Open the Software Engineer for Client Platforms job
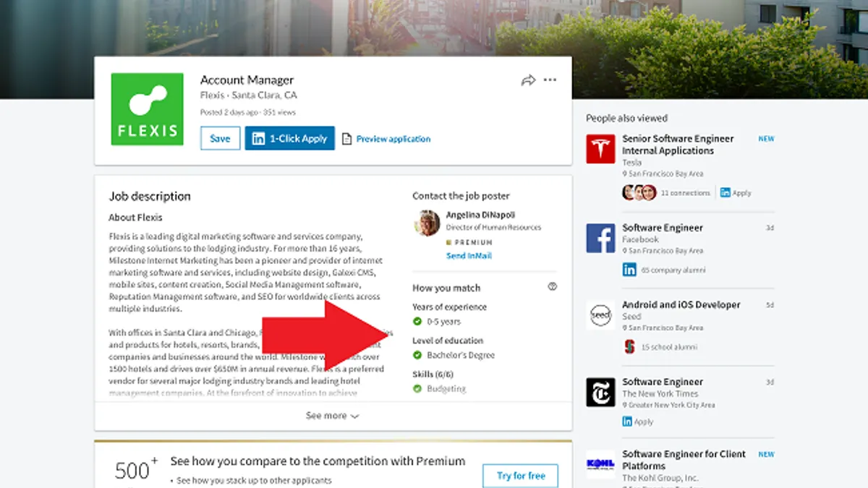868x488 pixels. (684, 460)
